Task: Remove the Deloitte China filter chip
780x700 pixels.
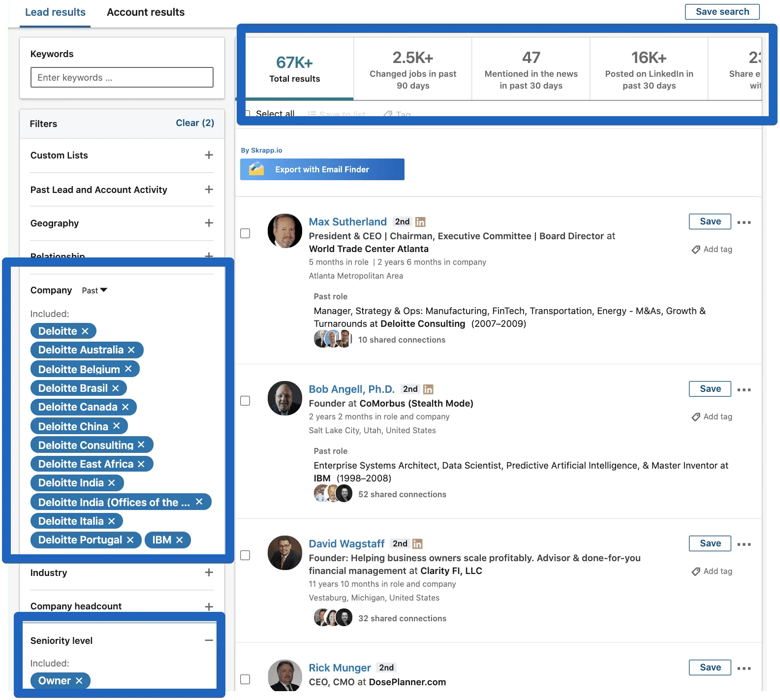Action: [x=116, y=426]
